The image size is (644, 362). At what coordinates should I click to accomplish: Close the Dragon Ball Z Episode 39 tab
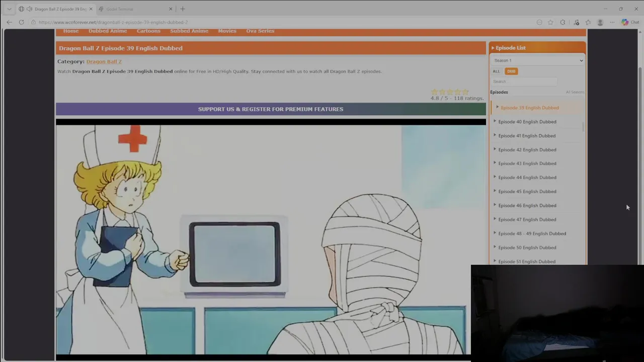[x=91, y=9]
